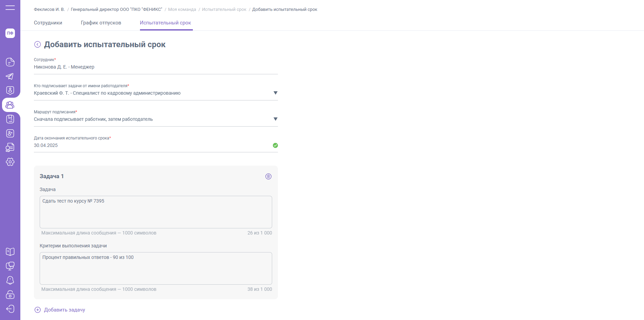
Task: Click the certificate document sidebar icon
Action: click(x=10, y=148)
